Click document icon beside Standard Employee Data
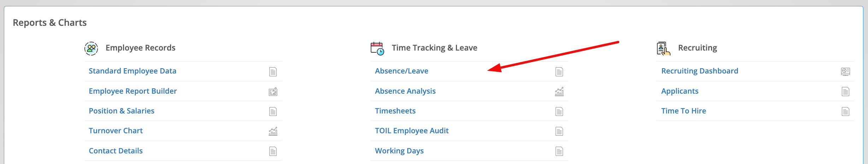This screenshot has height=164, width=868. coord(273,72)
